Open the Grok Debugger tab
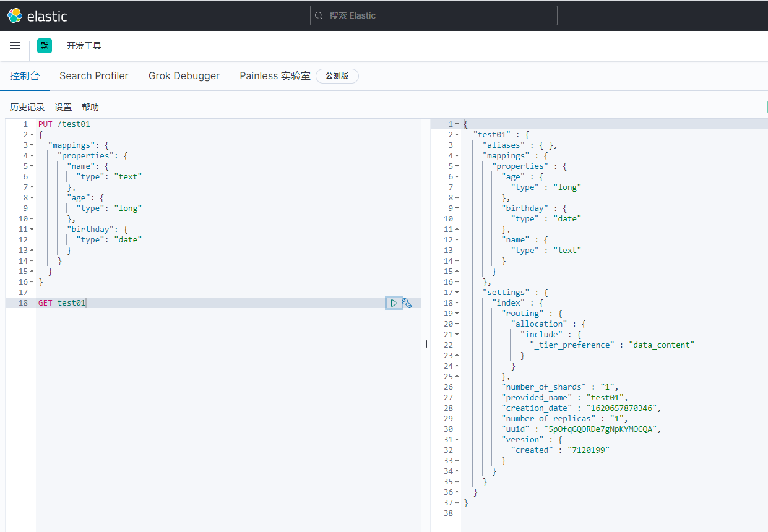 pos(184,76)
